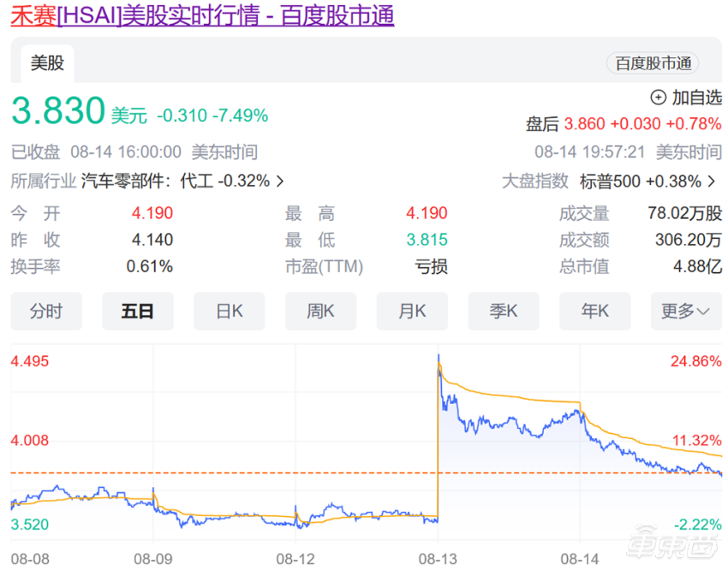Switch chart to 周K view
The image size is (728, 570).
click(321, 312)
